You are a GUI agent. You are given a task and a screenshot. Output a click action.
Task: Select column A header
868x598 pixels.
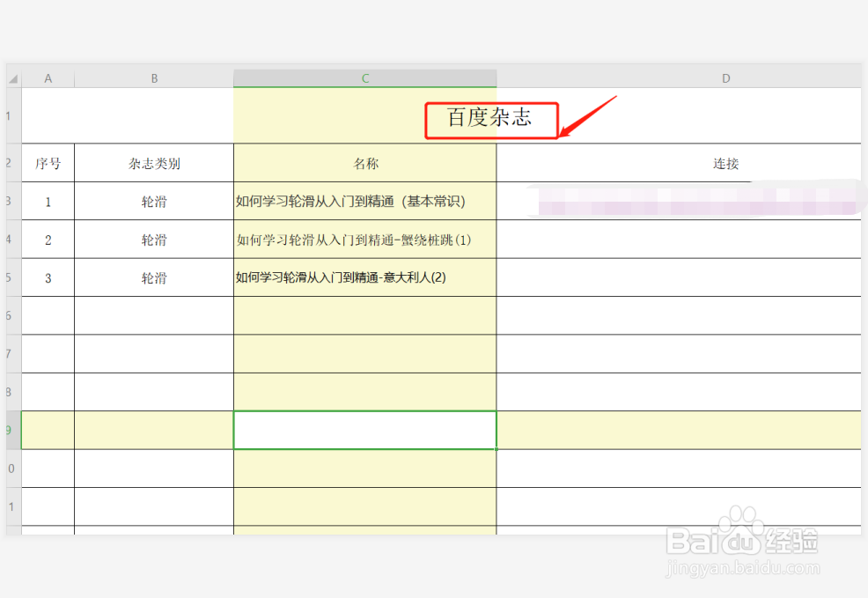48,78
